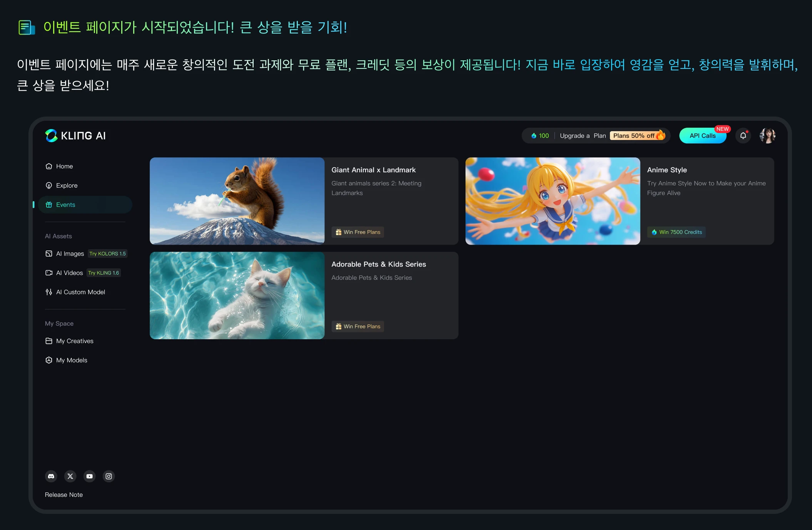Open the My Models label
812x530 pixels.
72,360
